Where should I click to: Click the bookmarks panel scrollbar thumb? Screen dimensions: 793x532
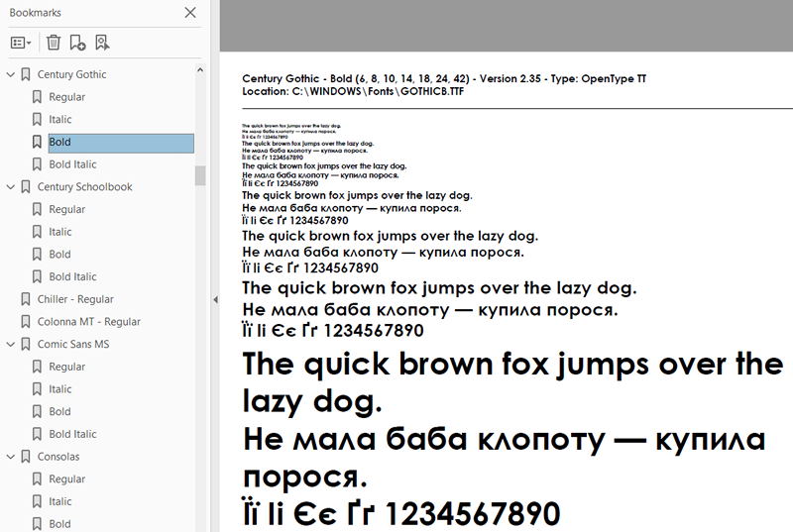click(x=200, y=175)
